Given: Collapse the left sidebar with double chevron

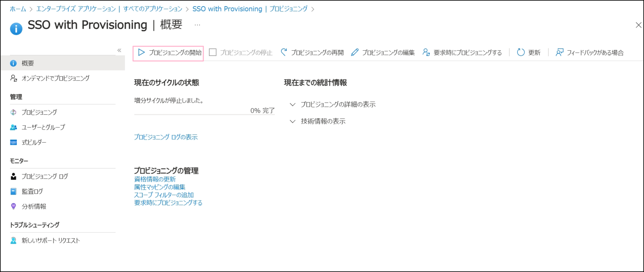Looking at the screenshot, I should click(x=119, y=50).
